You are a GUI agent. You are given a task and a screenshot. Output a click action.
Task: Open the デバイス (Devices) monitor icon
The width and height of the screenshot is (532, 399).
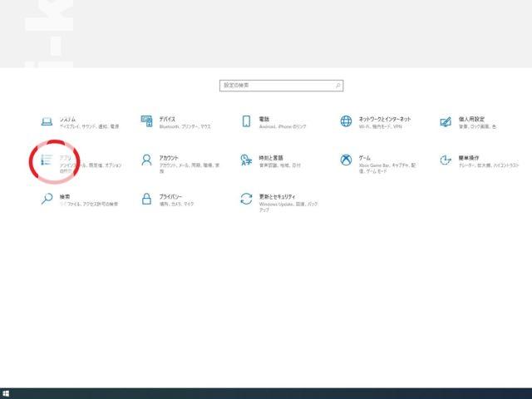click(146, 121)
